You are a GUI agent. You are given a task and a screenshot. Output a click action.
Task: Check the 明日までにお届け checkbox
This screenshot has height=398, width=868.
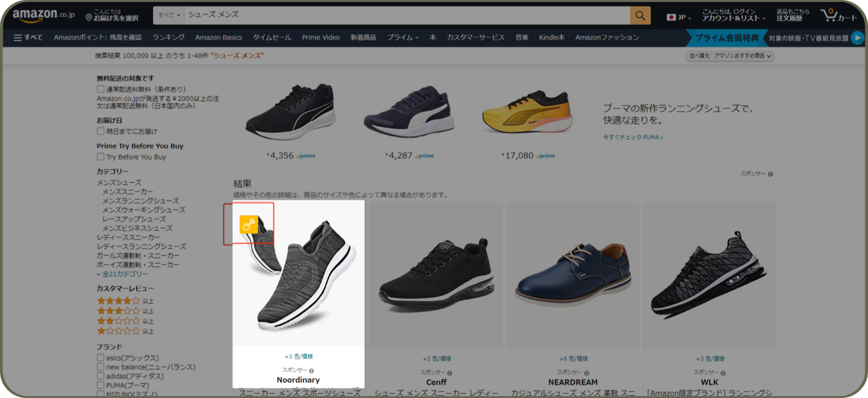click(x=100, y=132)
